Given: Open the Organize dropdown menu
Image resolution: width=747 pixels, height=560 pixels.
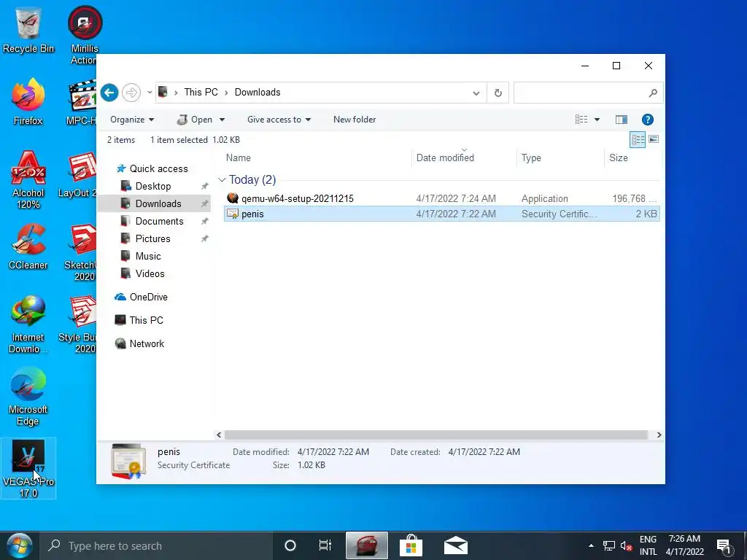Looking at the screenshot, I should pos(132,120).
